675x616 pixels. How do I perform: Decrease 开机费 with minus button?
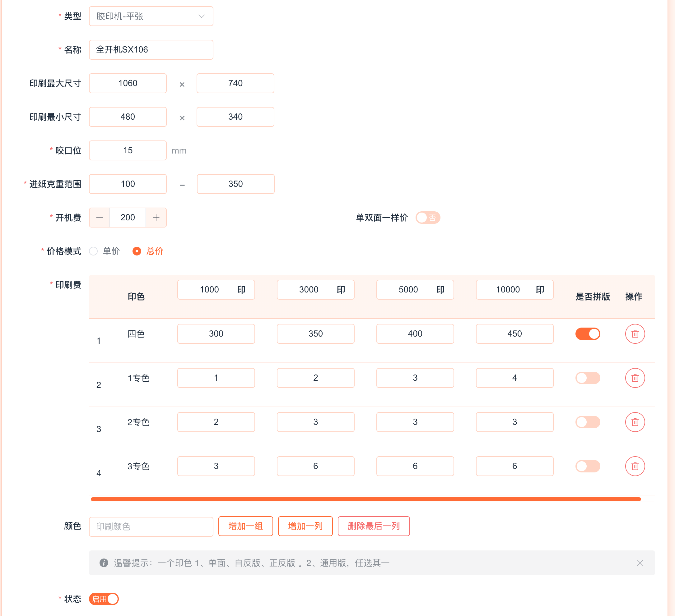tap(100, 218)
